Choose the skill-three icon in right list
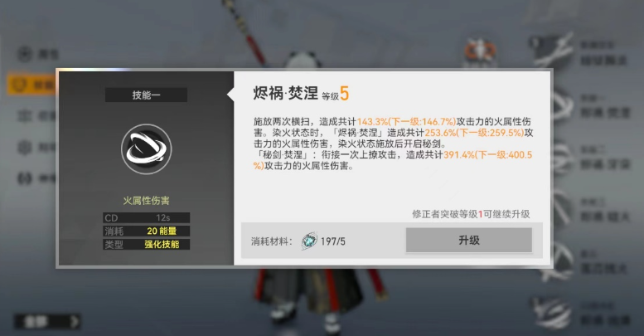 [563, 210]
